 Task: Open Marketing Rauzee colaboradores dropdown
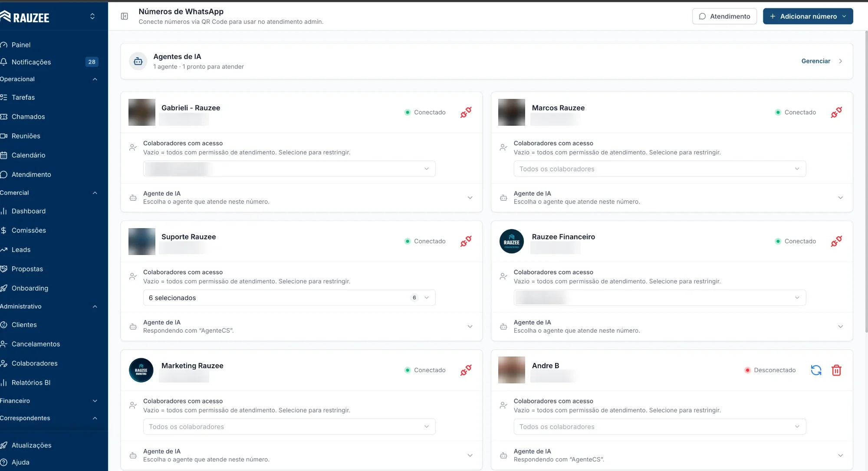(x=289, y=427)
